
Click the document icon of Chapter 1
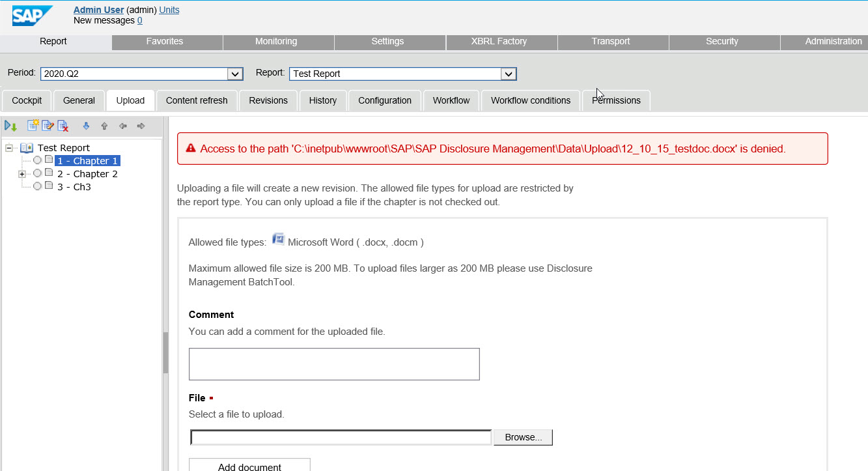[x=49, y=160]
